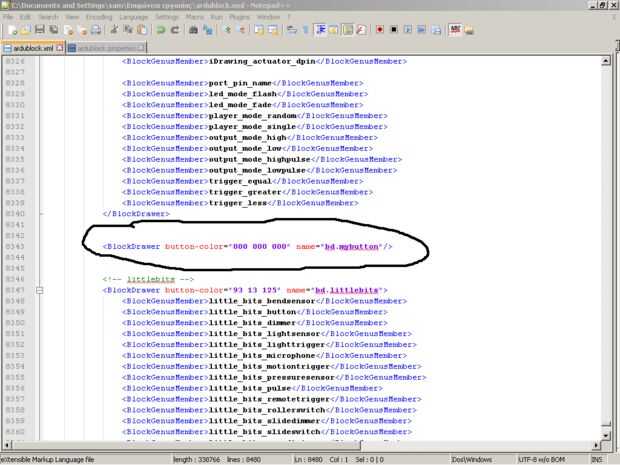Screen dimensions: 620x465
Task: Click the line containing little_bits_dimmer
Action: tap(255, 323)
